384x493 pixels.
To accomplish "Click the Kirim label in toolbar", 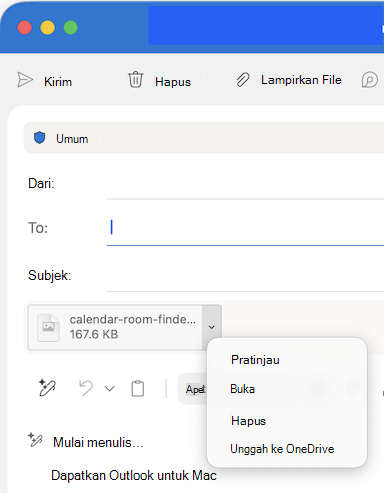I will click(x=58, y=82).
